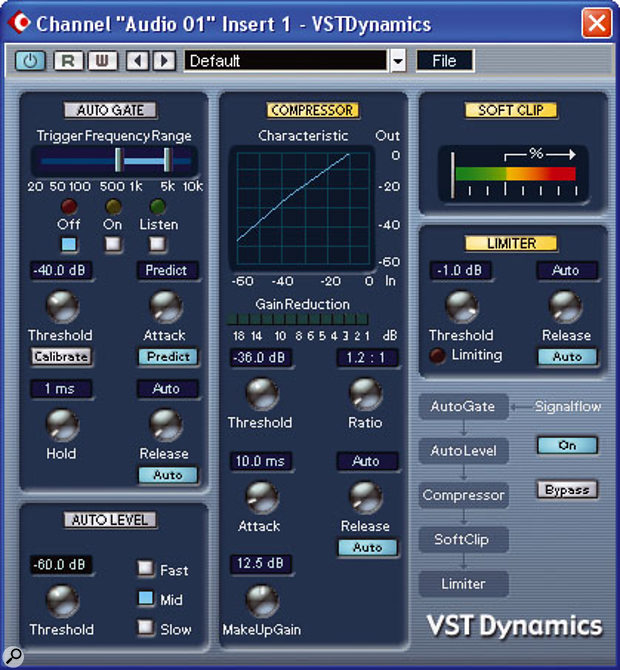
Task: Toggle Auto button under Auto Gate Release
Action: (168, 475)
